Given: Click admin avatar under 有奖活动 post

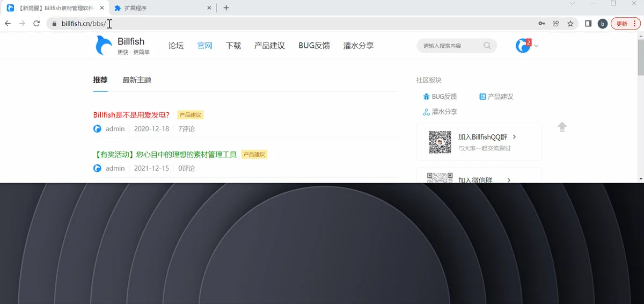Looking at the screenshot, I should point(97,168).
